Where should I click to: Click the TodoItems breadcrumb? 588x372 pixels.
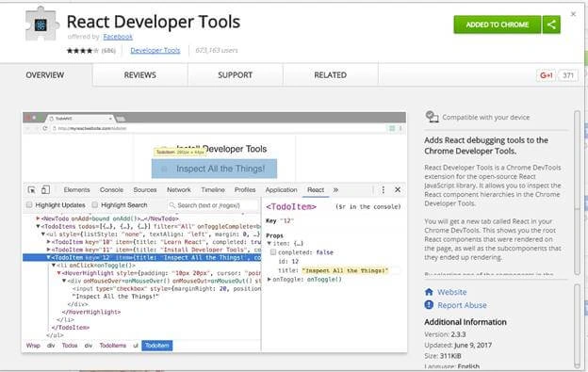113,346
